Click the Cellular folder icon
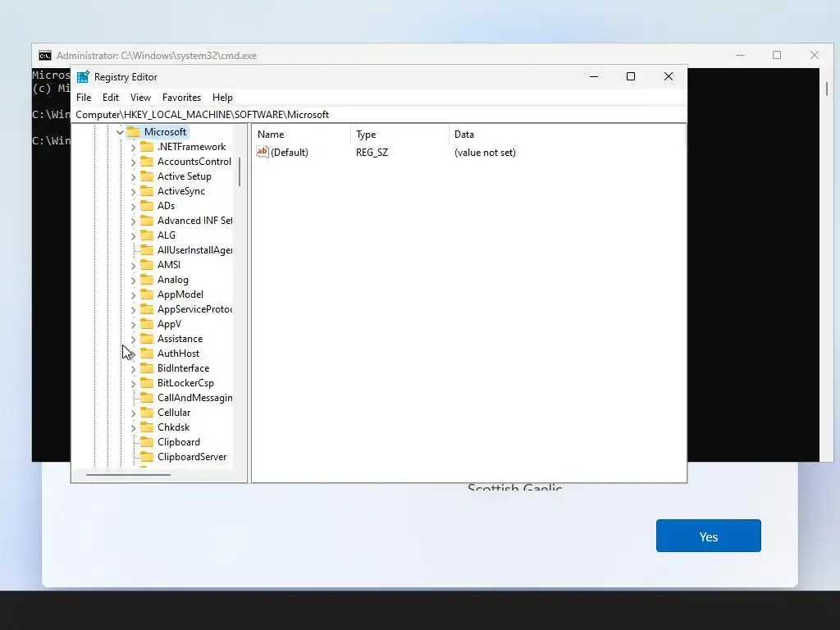Viewport: 840px width, 630px height. coord(147,413)
